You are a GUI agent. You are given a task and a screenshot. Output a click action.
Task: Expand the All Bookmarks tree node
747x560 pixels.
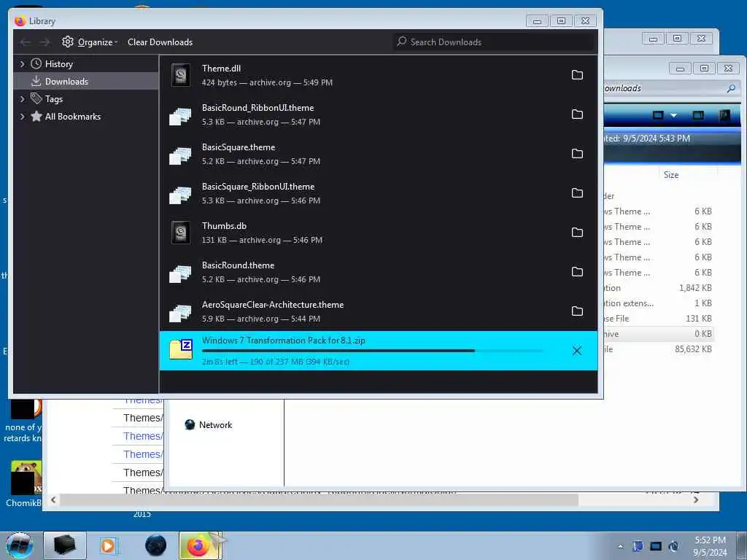[22, 117]
